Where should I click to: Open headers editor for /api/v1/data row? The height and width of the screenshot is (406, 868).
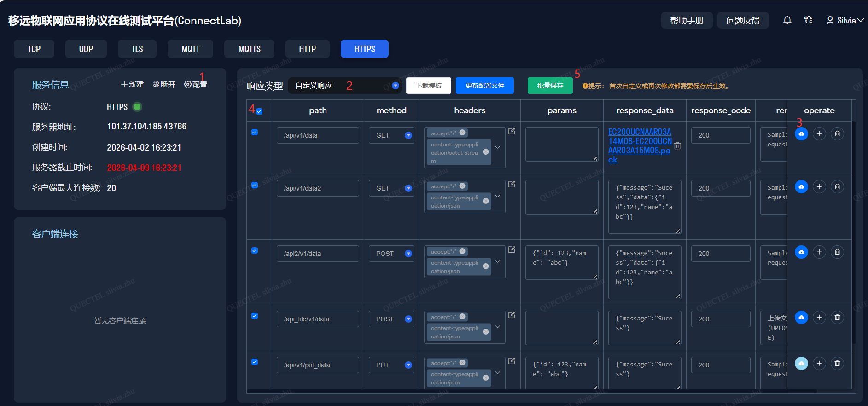[x=512, y=132]
